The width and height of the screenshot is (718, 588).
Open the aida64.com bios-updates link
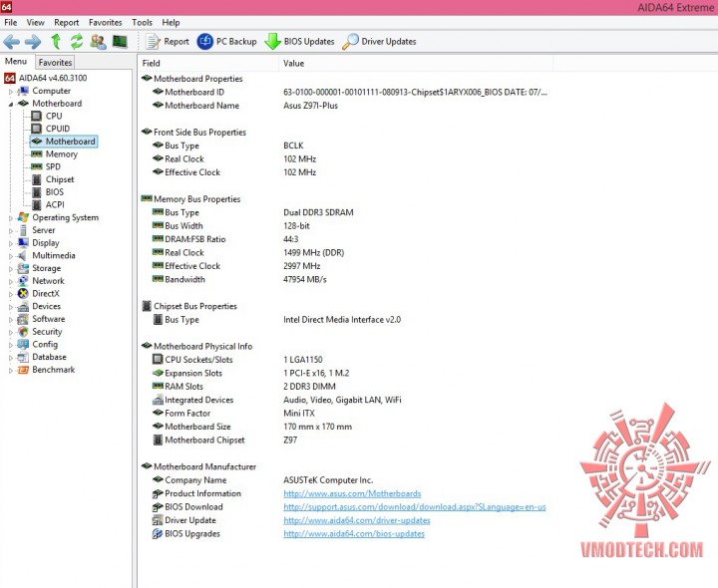pos(354,533)
